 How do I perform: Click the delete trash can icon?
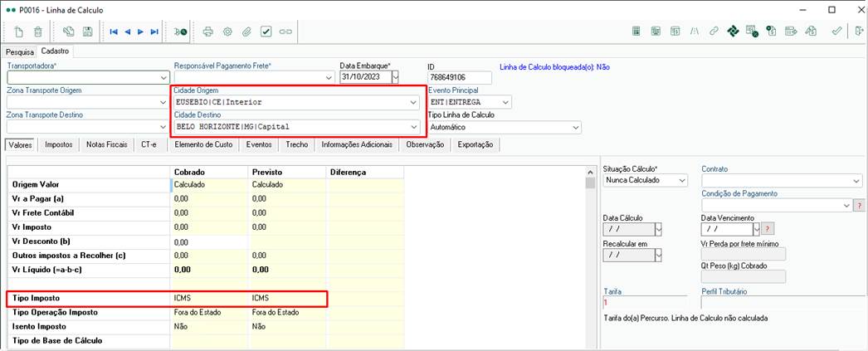coord(37,32)
